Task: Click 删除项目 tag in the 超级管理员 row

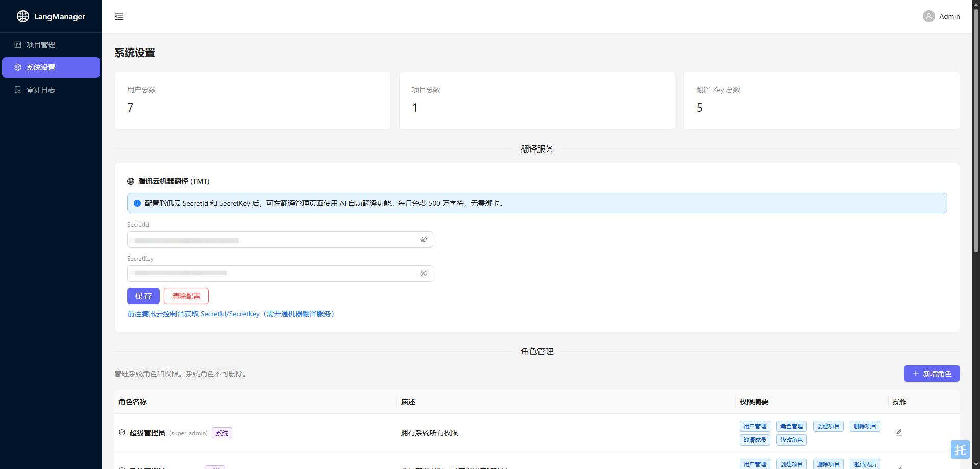Action: click(x=865, y=426)
